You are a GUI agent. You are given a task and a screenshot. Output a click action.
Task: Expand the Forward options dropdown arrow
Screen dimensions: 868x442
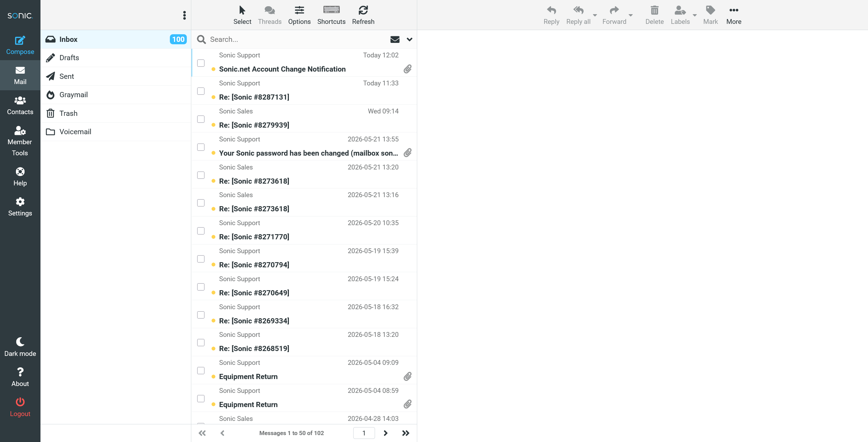click(631, 15)
